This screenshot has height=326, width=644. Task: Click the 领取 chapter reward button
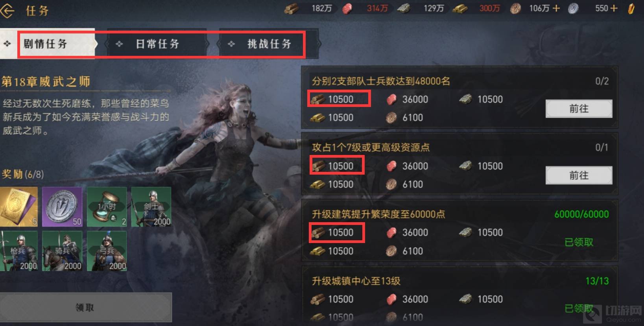click(x=86, y=308)
